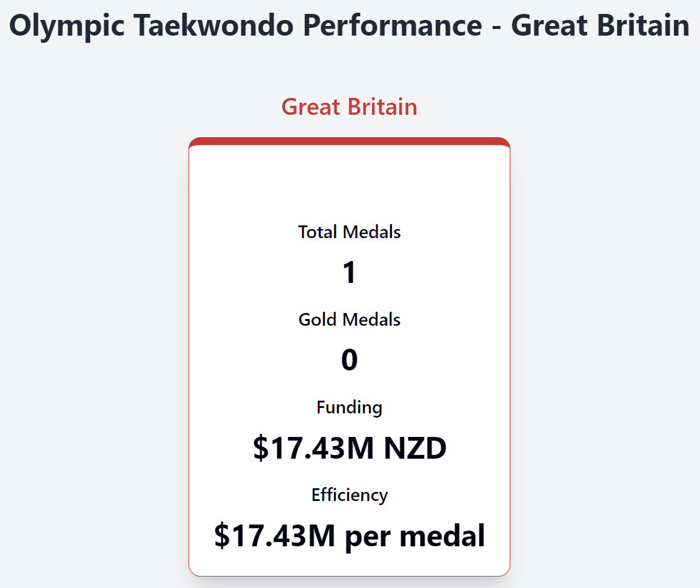Image resolution: width=700 pixels, height=588 pixels.
Task: Click the red bar atop the card
Action: (349, 141)
